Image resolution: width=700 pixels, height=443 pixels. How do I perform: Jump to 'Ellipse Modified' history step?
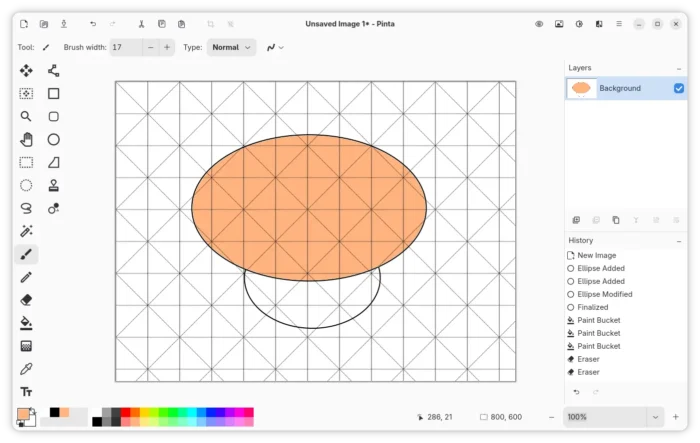[x=604, y=294]
